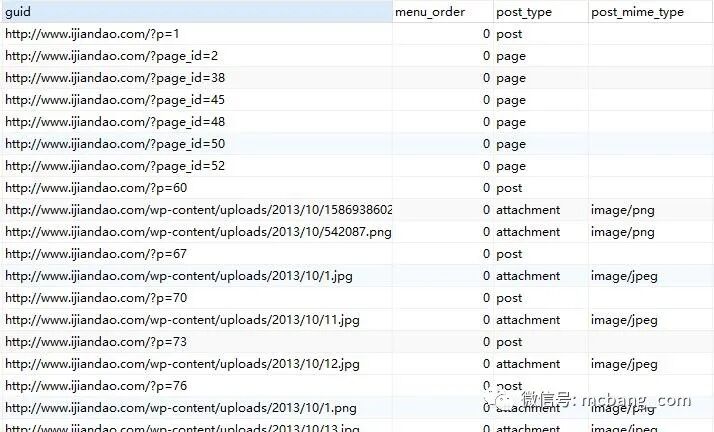This screenshot has width=714, height=432.
Task: Select the guid cell ending in ?page_id=38
Action: [197, 78]
